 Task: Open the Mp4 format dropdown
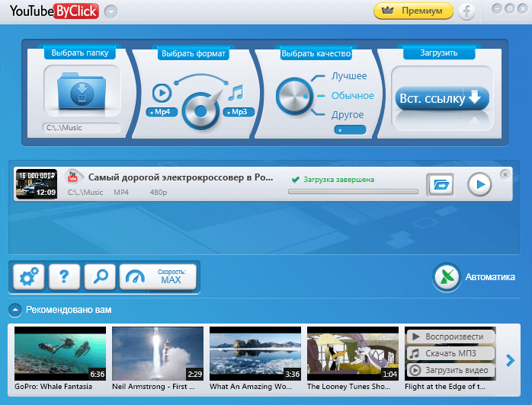161,113
